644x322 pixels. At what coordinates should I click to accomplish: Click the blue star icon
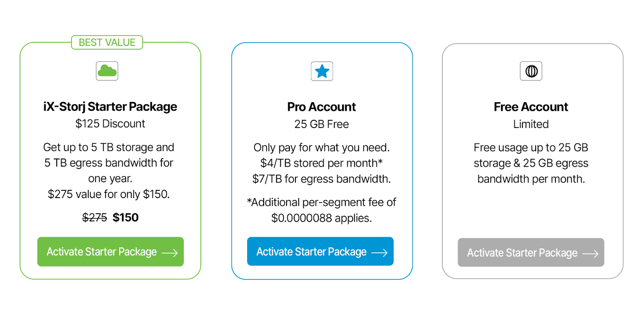322,71
